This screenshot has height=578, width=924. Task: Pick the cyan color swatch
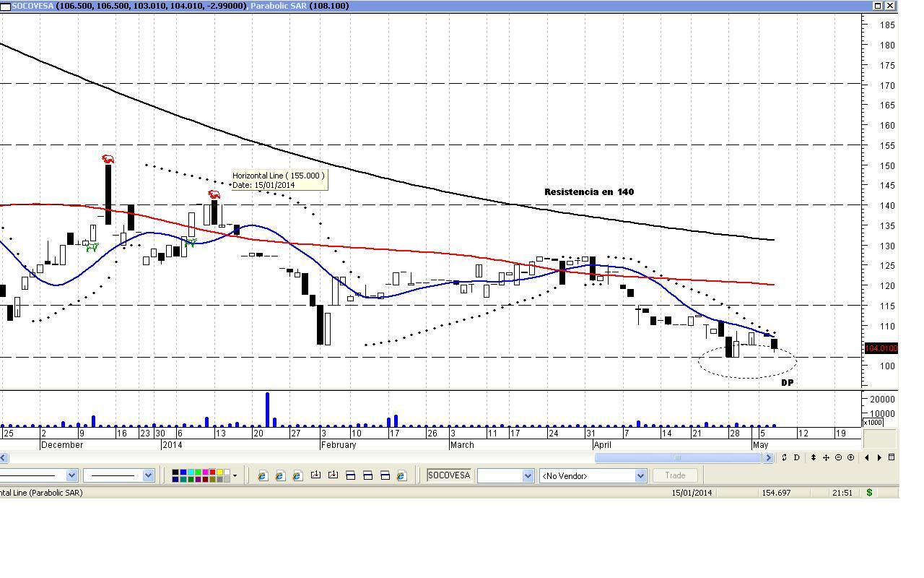pos(190,473)
